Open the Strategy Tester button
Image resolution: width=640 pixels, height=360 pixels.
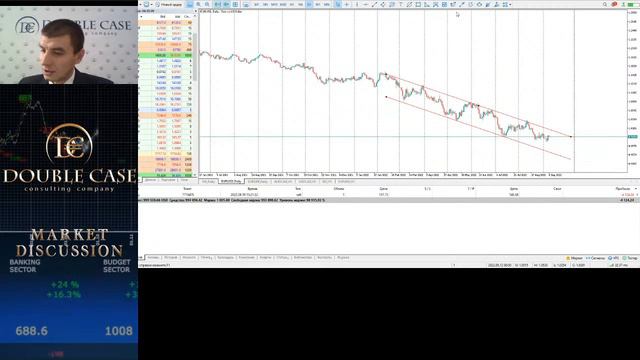click(x=630, y=258)
